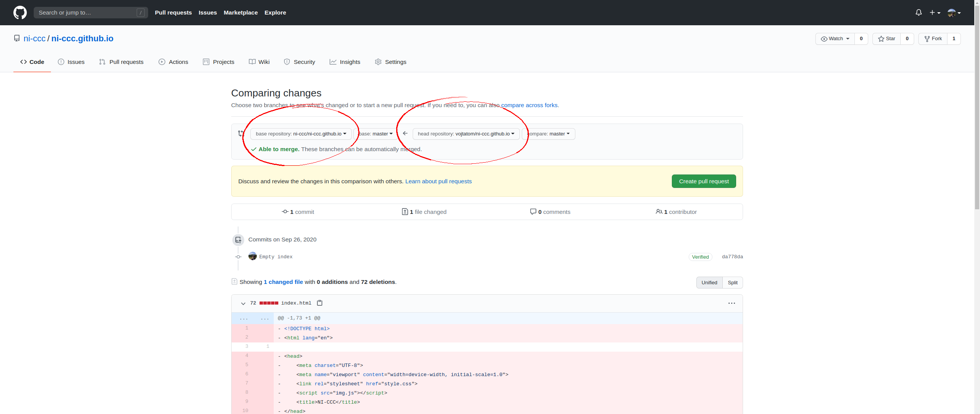View stargazers count next to Star
This screenshot has width=980, height=414.
[x=907, y=39]
